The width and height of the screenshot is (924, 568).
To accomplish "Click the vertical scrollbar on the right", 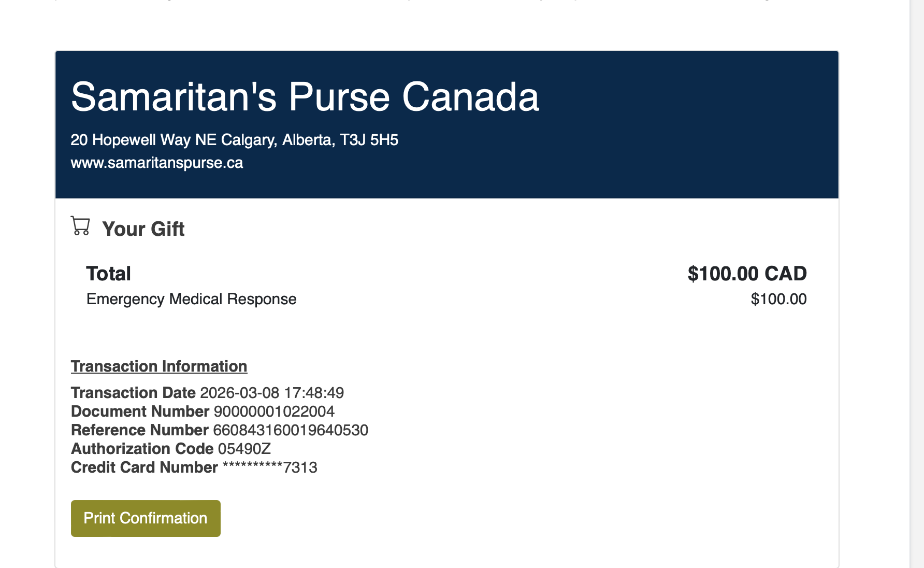I will (x=917, y=284).
